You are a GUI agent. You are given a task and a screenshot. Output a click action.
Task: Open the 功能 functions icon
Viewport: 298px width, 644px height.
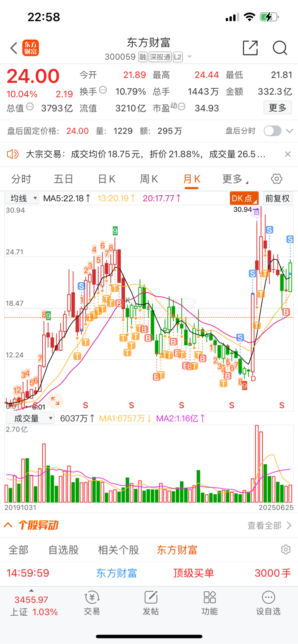pos(210,604)
